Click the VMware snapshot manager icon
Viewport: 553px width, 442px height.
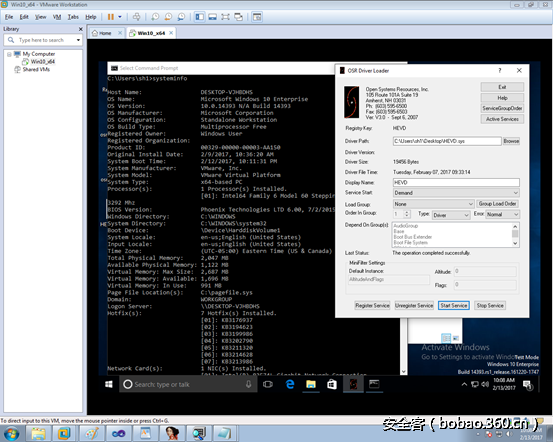point(181,17)
